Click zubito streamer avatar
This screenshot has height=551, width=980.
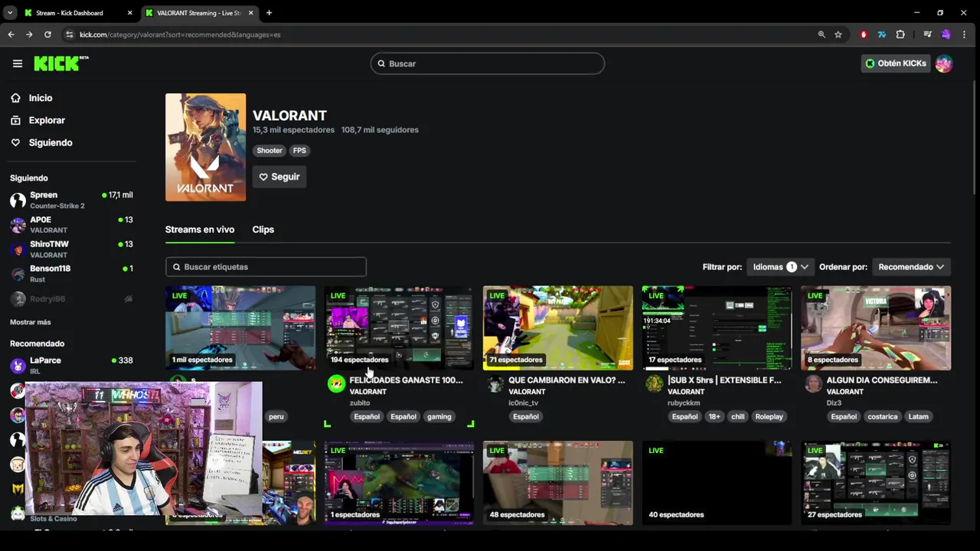click(x=336, y=384)
